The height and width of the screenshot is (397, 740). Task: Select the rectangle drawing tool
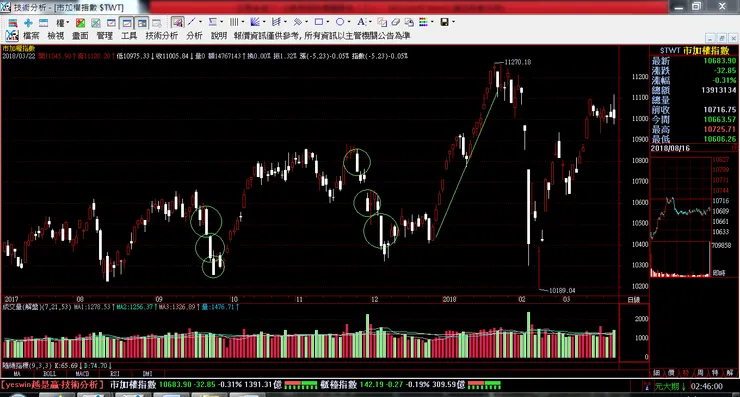pyautogui.click(x=319, y=22)
